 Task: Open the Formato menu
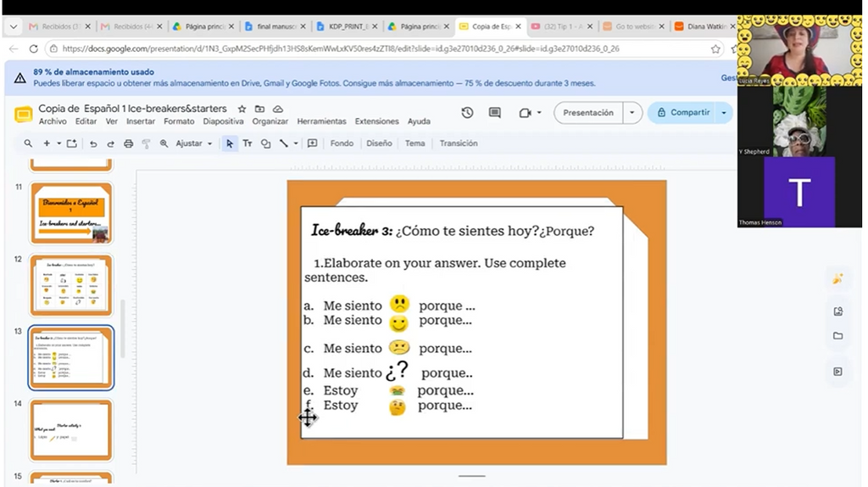tap(179, 121)
